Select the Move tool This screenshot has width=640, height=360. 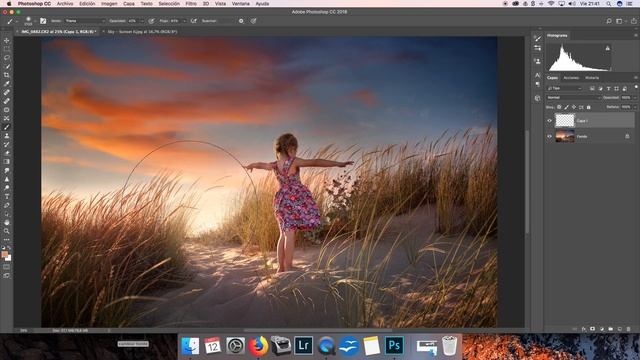(7, 40)
